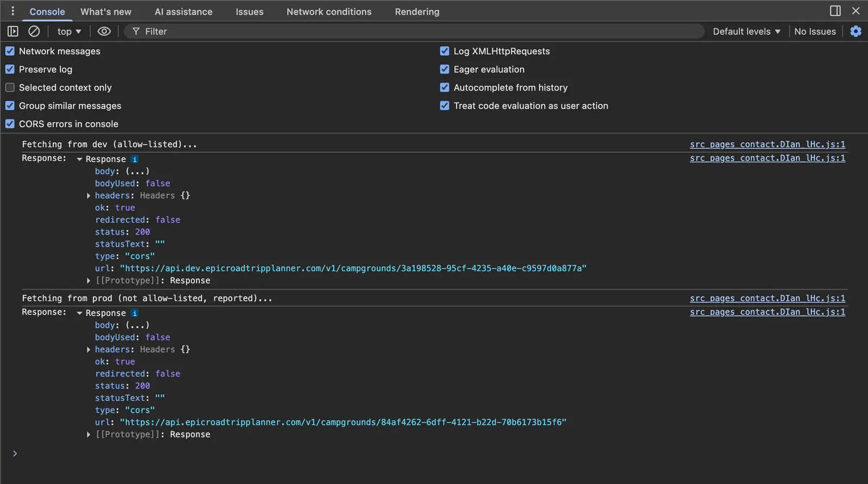
Task: Click info badge next to second Response
Action: click(135, 313)
